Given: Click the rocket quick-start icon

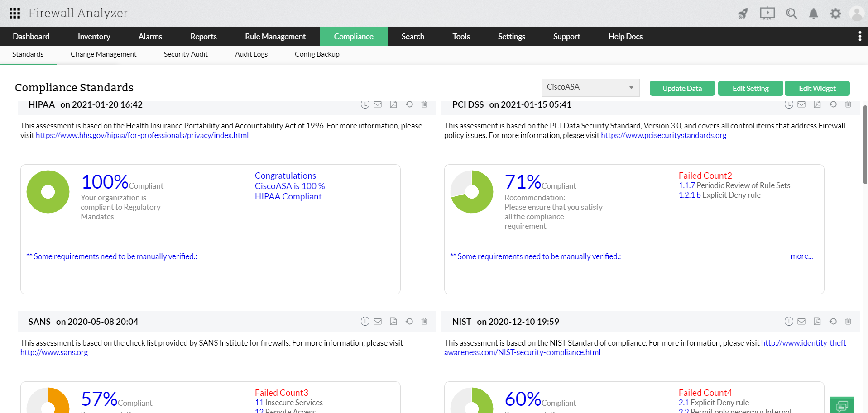Looking at the screenshot, I should click(x=743, y=14).
